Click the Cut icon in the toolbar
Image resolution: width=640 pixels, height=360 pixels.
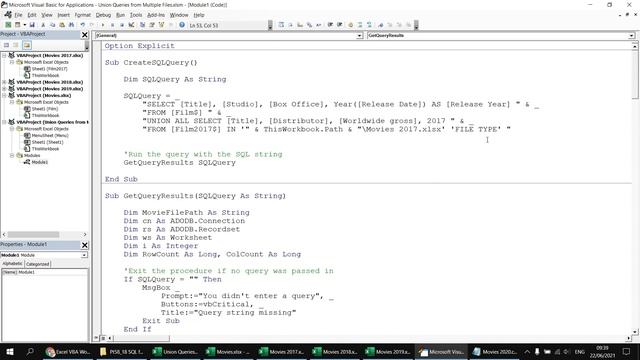[x=43, y=25]
